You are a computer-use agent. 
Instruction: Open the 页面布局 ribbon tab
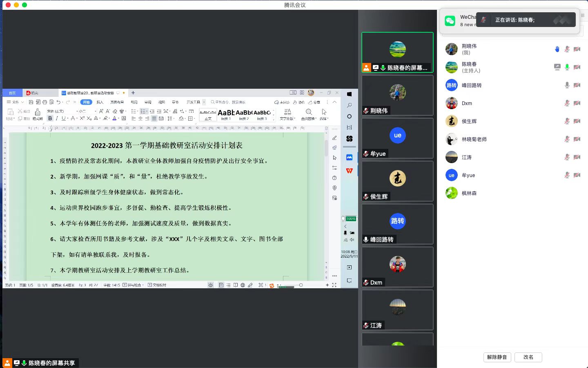117,102
